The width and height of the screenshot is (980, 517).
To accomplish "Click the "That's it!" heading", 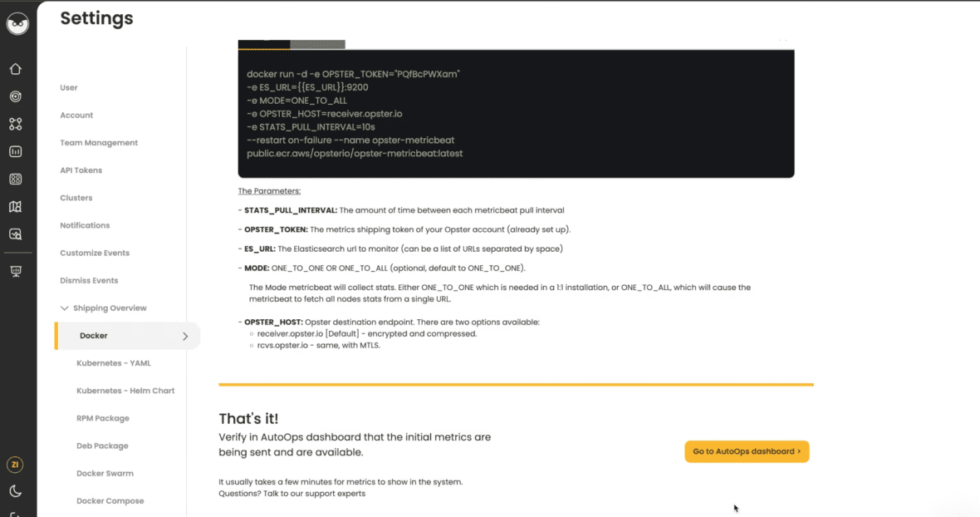I will click(x=248, y=418).
